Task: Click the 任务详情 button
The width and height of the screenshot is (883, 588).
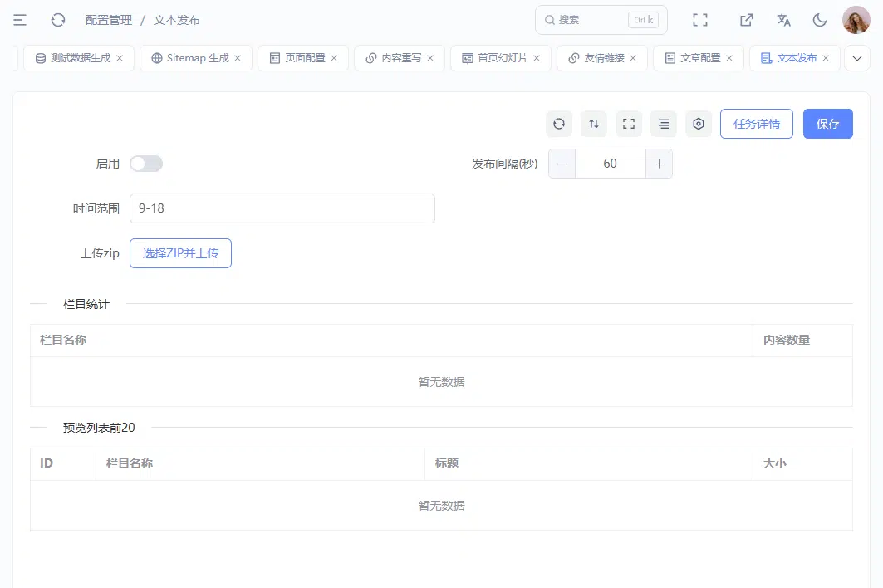Action: 756,124
